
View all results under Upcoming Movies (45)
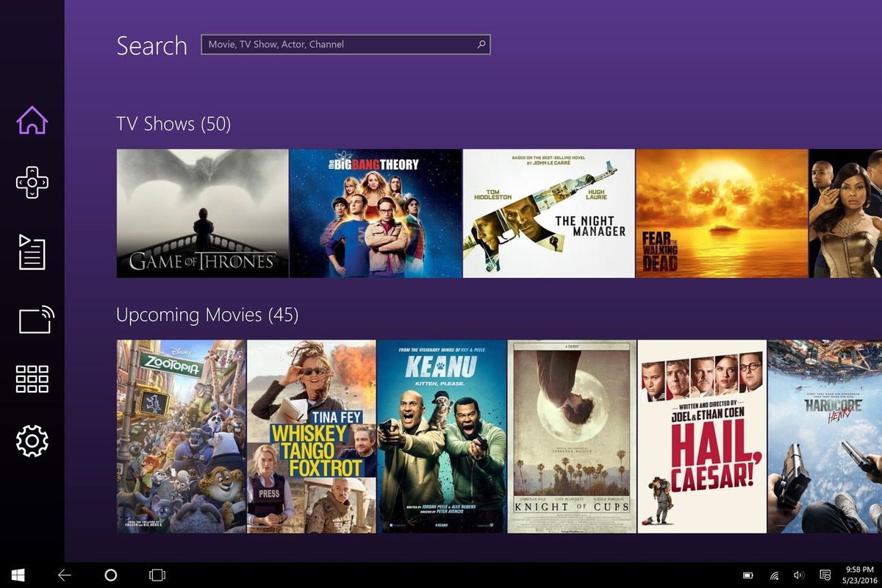pyautogui.click(x=209, y=314)
